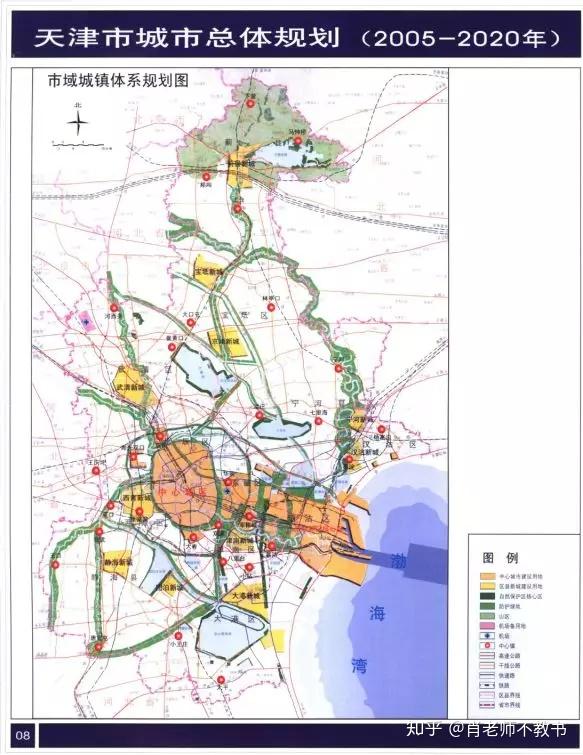This screenshot has width=583, height=755.
Task: Click the 中心镇 legend label text
Action: click(507, 646)
